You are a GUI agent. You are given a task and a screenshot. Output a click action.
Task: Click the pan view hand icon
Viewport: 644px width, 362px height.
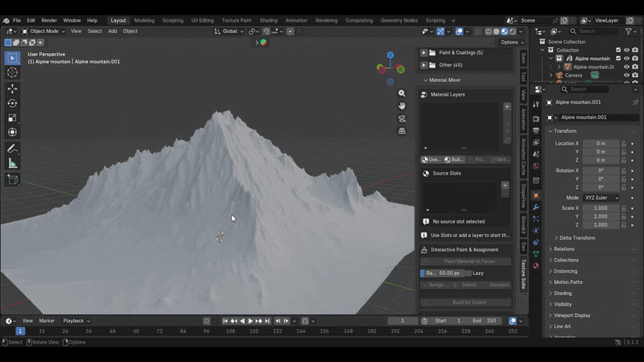[402, 106]
